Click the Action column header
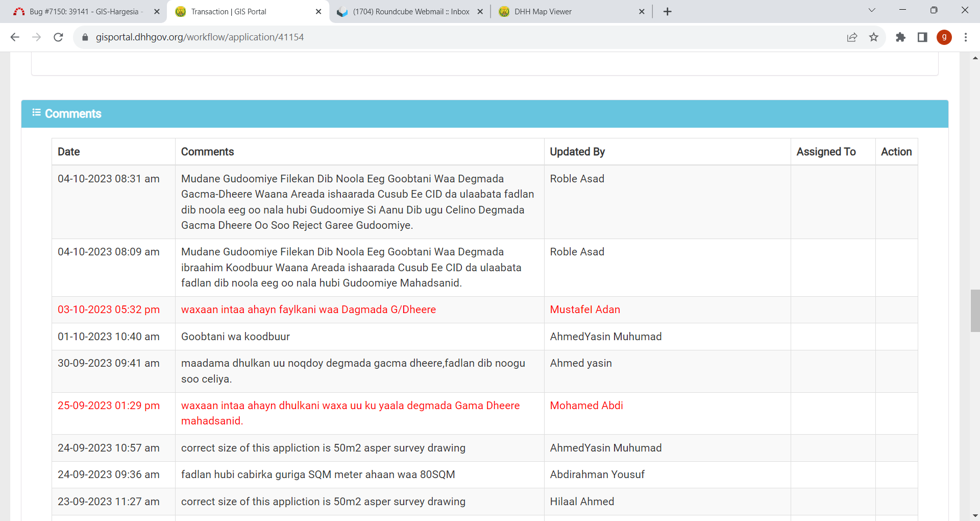 click(x=896, y=152)
